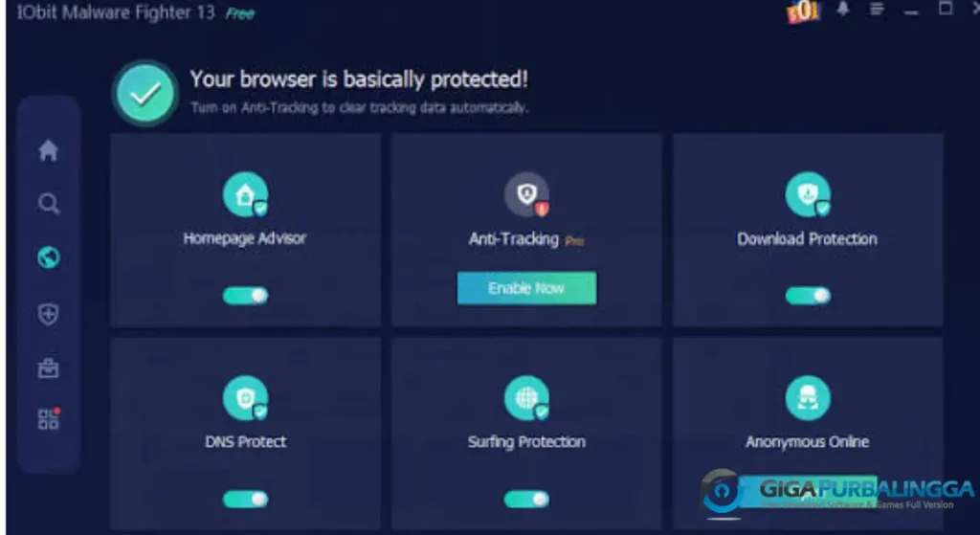Open the sale promotion badge icon
The height and width of the screenshot is (535, 980).
(x=803, y=11)
